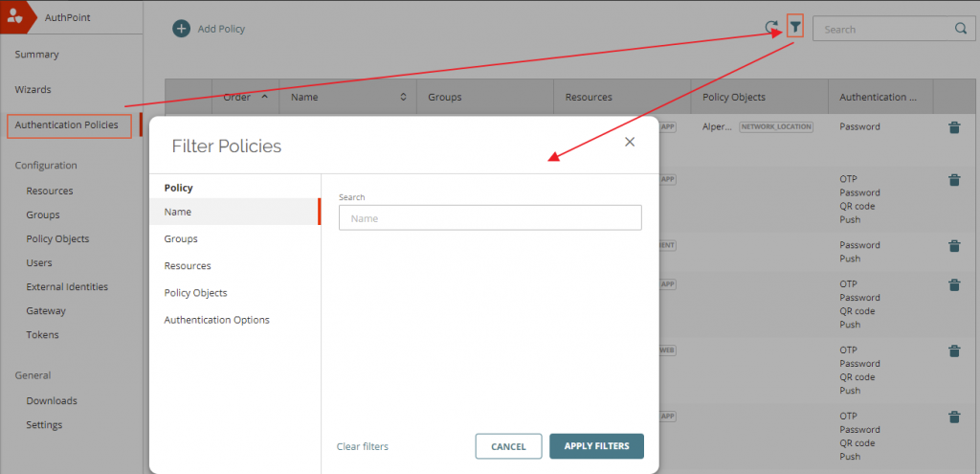Select the Resources filter category
Viewport: 980px width, 474px height.
pos(188,265)
